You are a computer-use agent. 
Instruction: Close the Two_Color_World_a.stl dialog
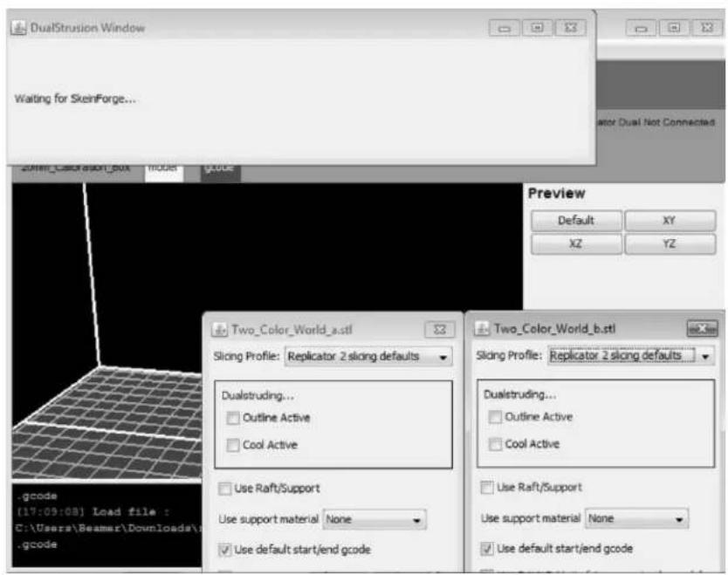pos(440,330)
